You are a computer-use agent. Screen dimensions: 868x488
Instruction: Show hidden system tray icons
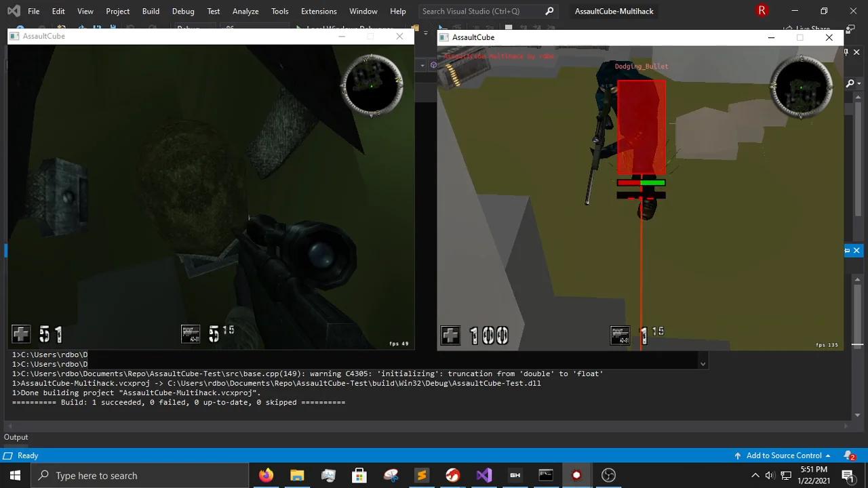tap(755, 475)
